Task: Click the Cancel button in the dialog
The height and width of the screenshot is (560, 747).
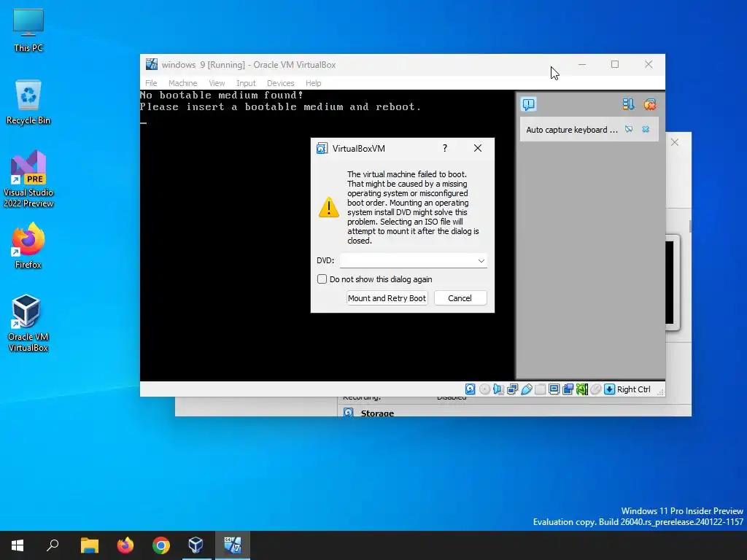Action: 460,298
